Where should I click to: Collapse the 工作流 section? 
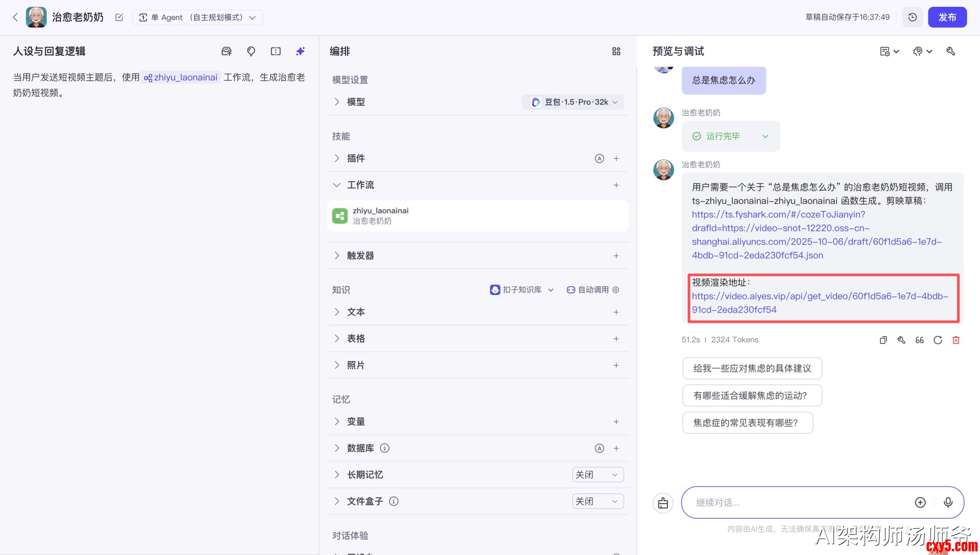point(337,185)
